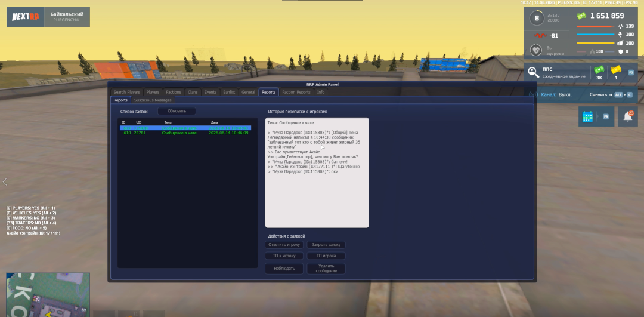This screenshot has width=644, height=317.
Task: Click the MARKERS: NO (Alt + 3) line
Action: [31, 218]
